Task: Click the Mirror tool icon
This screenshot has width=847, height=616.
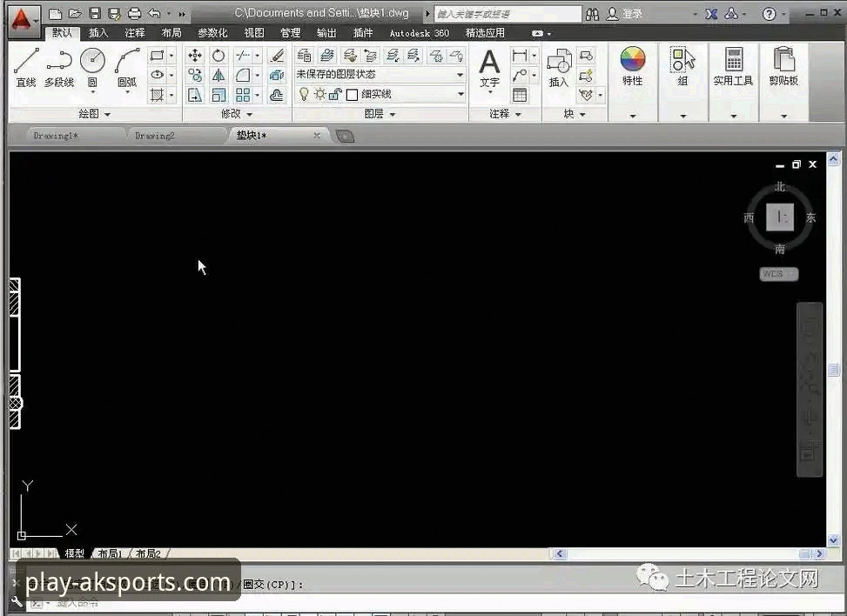Action: pyautogui.click(x=218, y=76)
